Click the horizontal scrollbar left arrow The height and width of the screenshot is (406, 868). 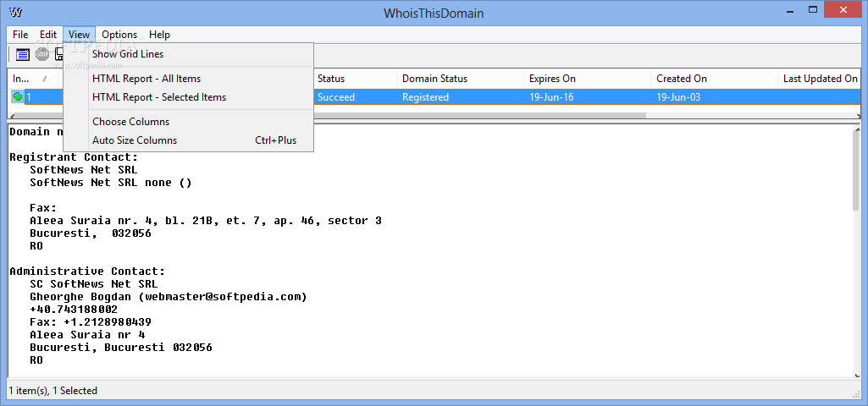(x=11, y=116)
